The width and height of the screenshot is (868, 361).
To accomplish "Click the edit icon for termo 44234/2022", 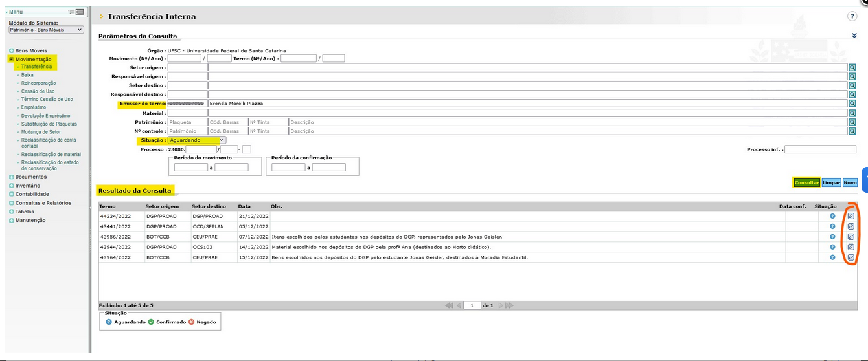I will coord(851,216).
